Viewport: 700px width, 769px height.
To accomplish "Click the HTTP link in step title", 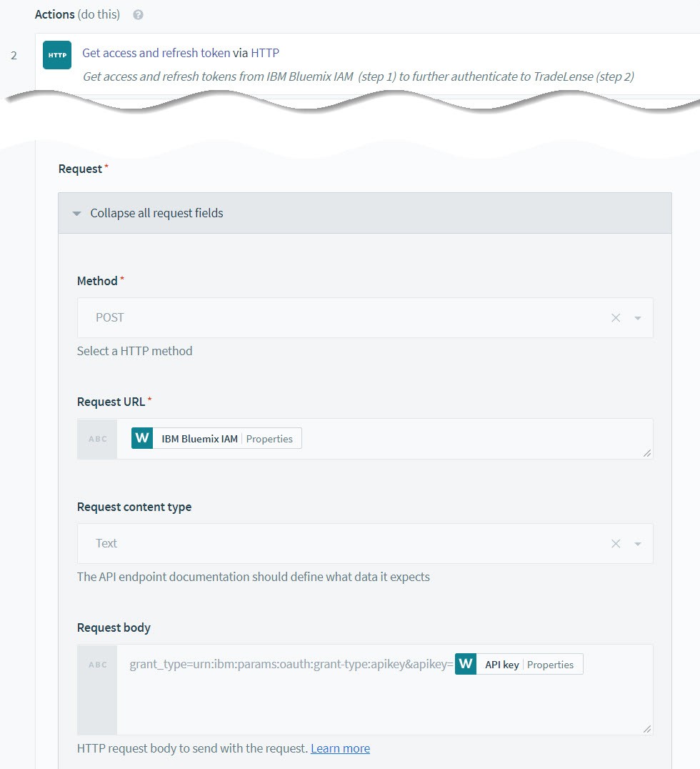I will 265,53.
